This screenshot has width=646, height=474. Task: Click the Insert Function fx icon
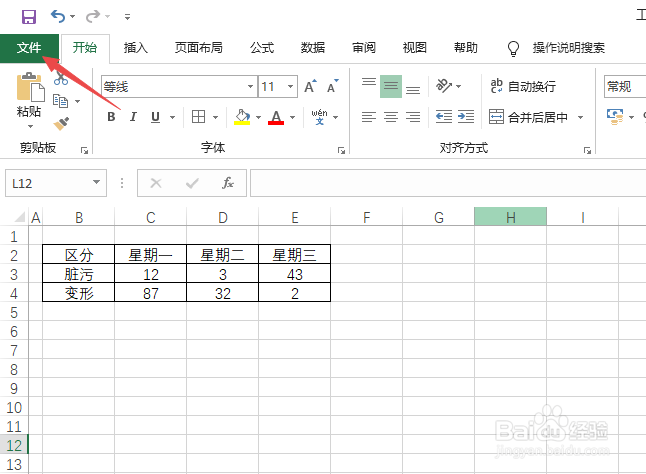pos(227,183)
